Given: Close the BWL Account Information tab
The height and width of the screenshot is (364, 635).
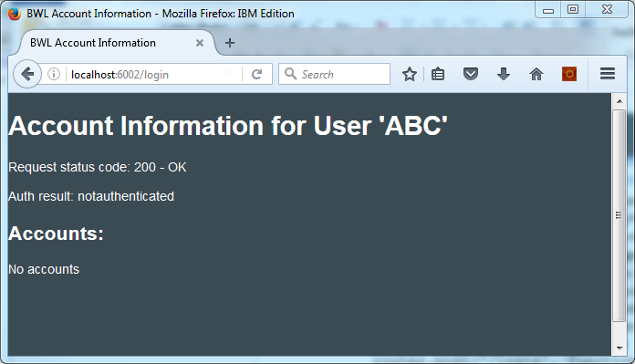Looking at the screenshot, I should tap(200, 43).
